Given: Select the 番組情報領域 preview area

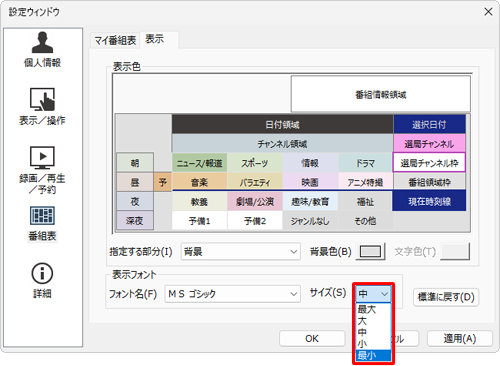Looking at the screenshot, I should (x=381, y=94).
